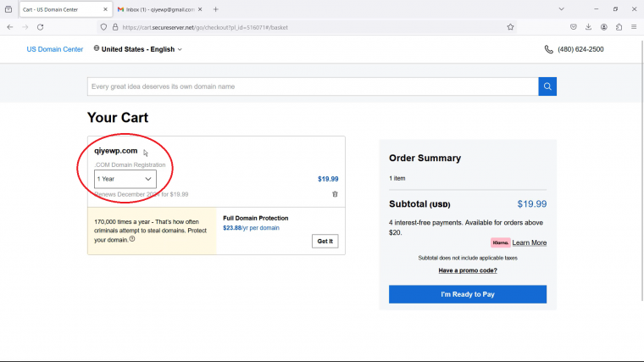
Task: Open the extensions puzzle icon
Action: (619, 27)
